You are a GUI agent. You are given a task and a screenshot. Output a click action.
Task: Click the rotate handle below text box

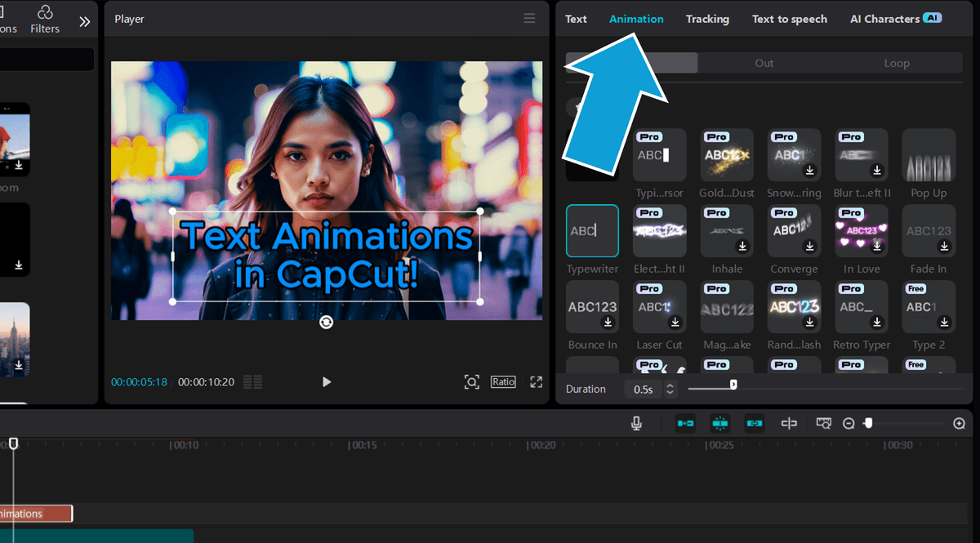[x=327, y=323]
